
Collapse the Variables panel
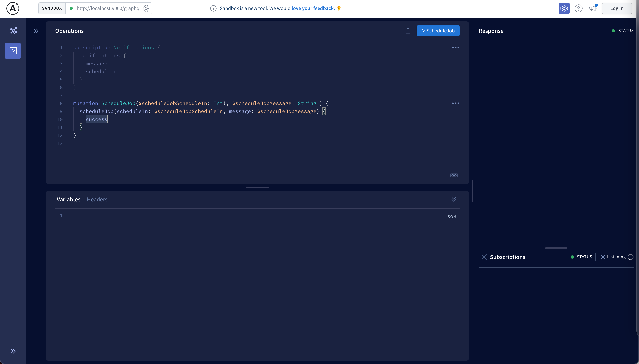[454, 199]
